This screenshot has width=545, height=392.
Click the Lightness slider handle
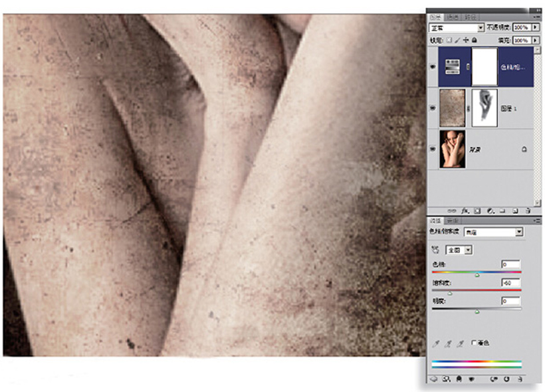[x=477, y=312]
